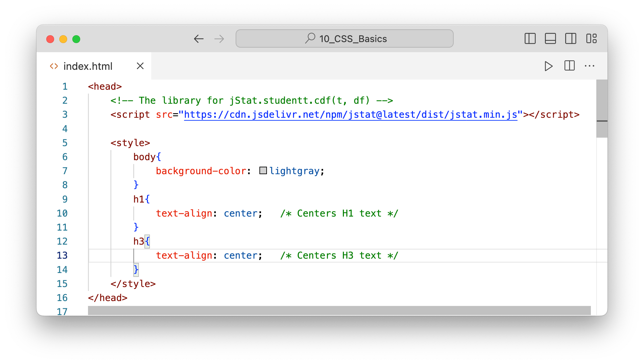Viewport: 644px width, 364px height.
Task: Click line number 5 in gutter
Action: (65, 143)
